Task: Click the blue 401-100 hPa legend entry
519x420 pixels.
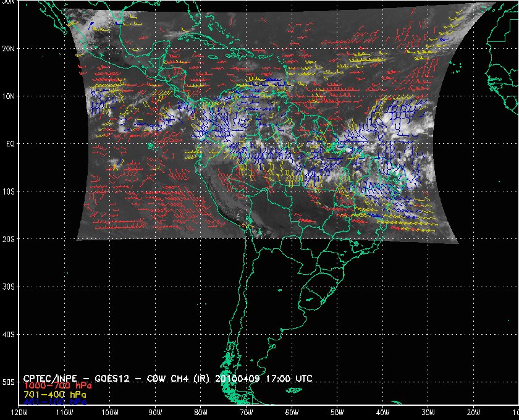Action: (x=50, y=401)
